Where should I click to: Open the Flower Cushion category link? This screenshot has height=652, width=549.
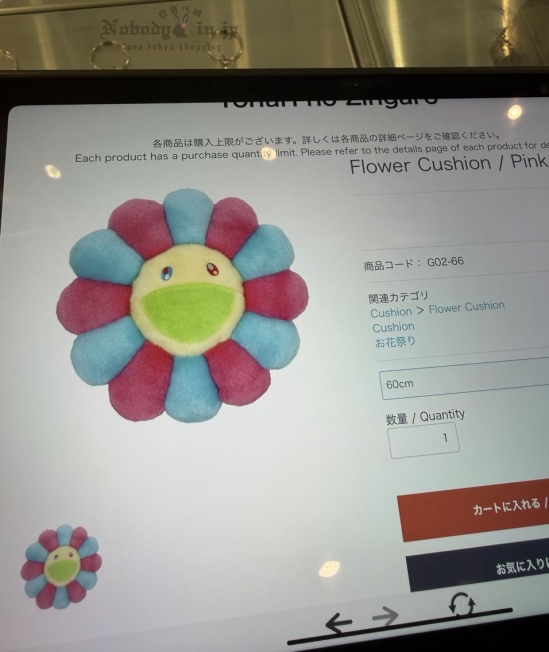pos(467,308)
